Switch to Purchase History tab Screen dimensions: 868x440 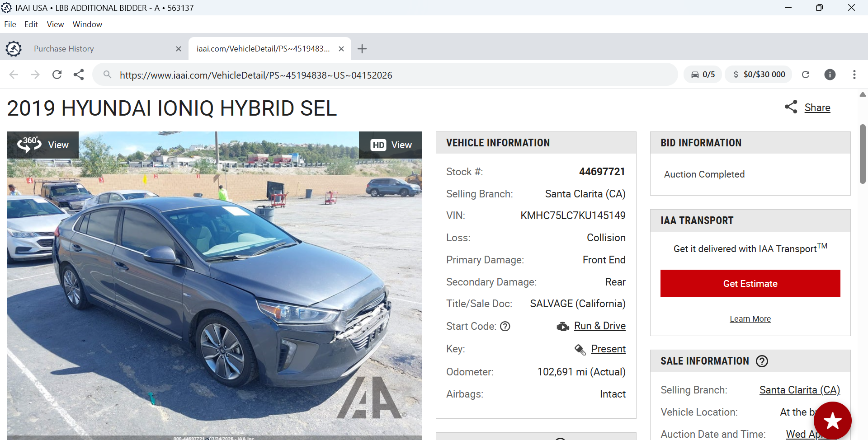pyautogui.click(x=64, y=49)
